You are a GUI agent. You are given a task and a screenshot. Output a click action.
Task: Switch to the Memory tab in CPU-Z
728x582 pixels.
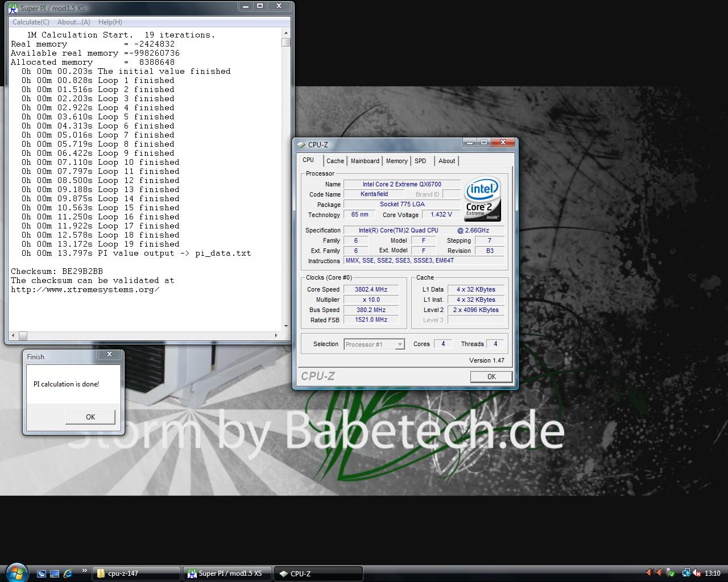point(397,161)
